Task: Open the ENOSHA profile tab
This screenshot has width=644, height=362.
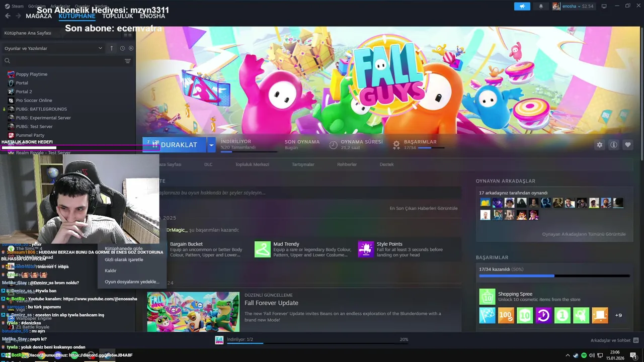Action: (x=152, y=16)
